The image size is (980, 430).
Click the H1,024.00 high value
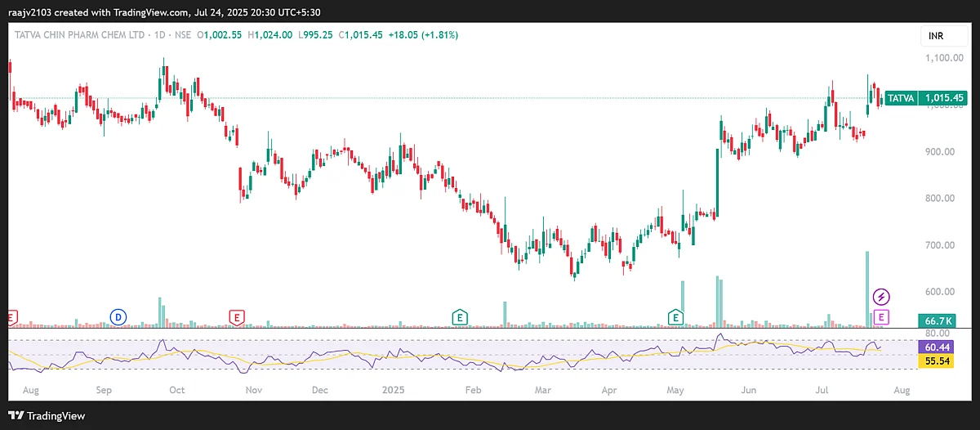270,35
